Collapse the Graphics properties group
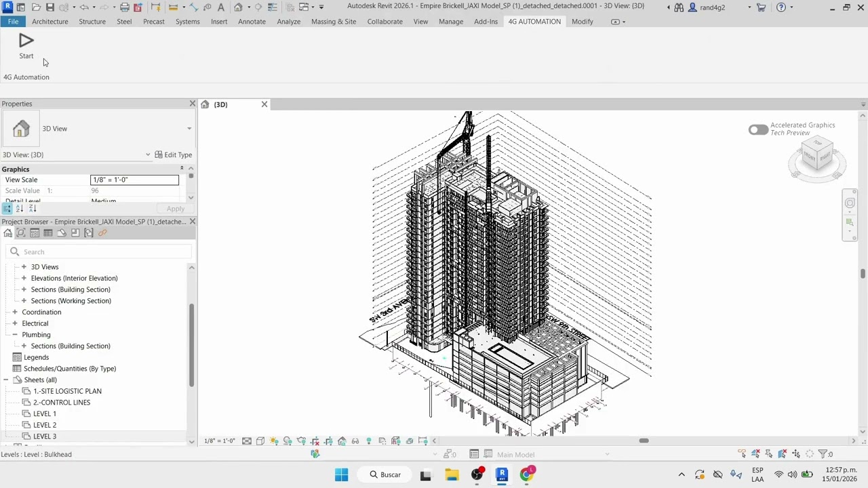868x488 pixels. 182,169
